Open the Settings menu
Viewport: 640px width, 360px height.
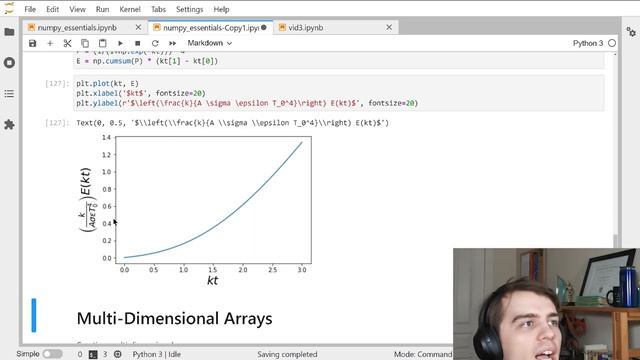point(189,9)
